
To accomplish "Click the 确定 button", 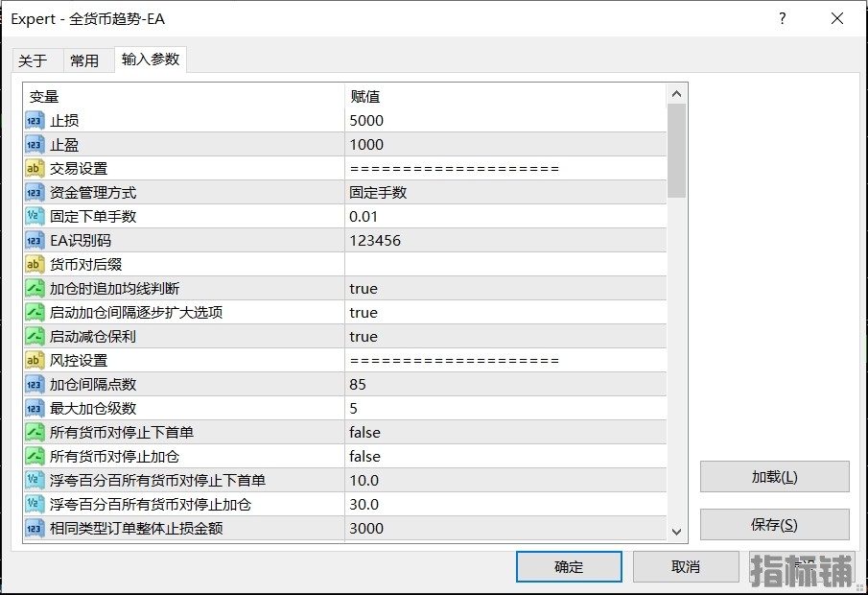I will [x=569, y=567].
